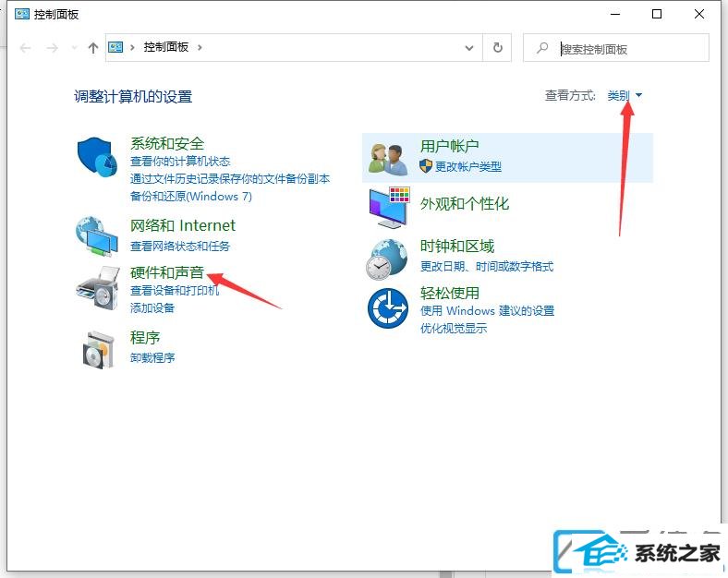The width and height of the screenshot is (728, 578).
Task: Open 用户帐户 category
Action: [x=449, y=146]
